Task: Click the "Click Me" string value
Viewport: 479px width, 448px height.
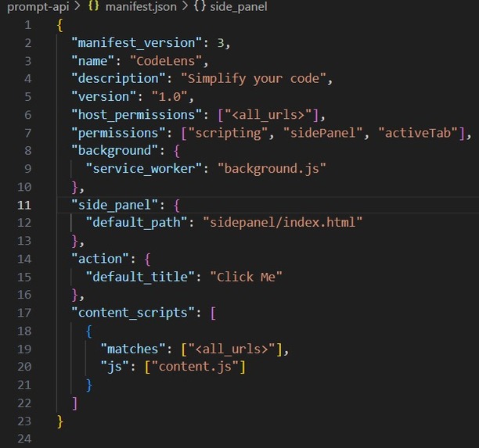Action: [246, 277]
